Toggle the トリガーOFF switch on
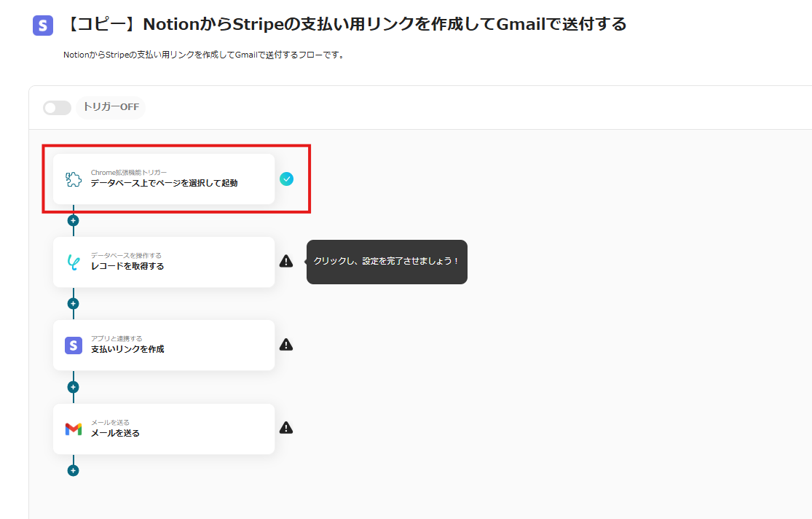Image resolution: width=812 pixels, height=519 pixels. pyautogui.click(x=57, y=107)
